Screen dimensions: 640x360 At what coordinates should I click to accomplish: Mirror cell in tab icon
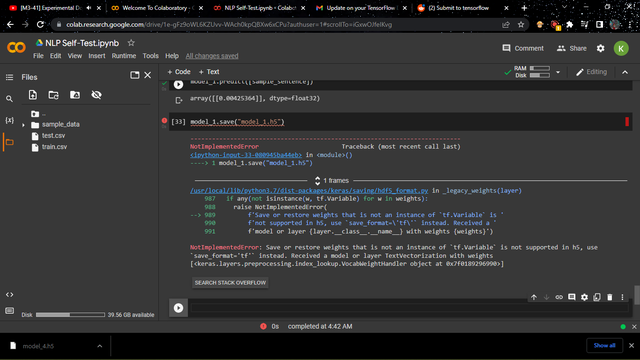(x=597, y=297)
